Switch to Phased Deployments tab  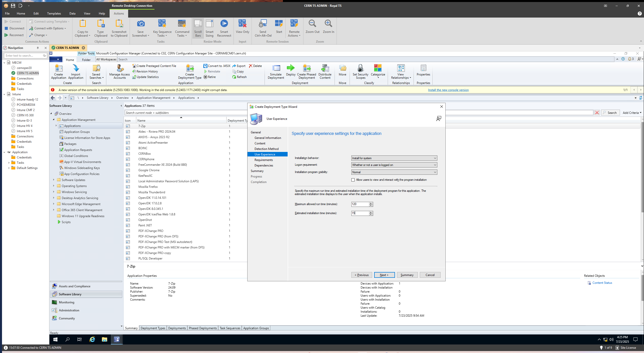click(x=203, y=328)
